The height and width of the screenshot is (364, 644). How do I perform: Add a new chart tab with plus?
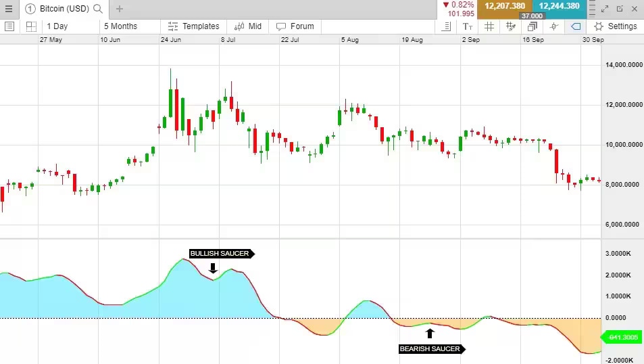[120, 9]
